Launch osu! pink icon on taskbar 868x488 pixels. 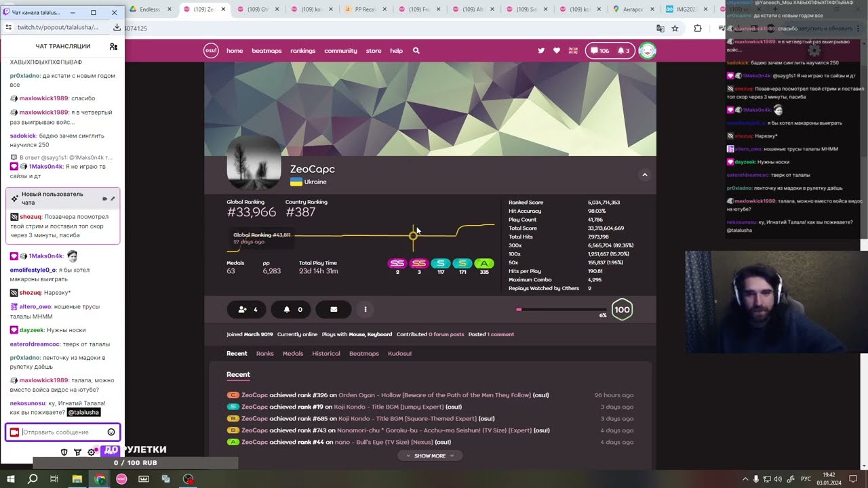[x=121, y=479]
